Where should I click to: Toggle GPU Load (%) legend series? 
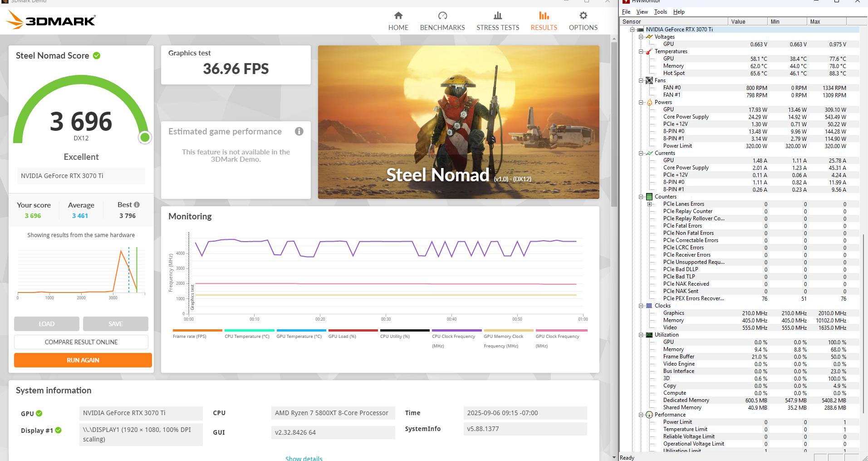point(353,334)
